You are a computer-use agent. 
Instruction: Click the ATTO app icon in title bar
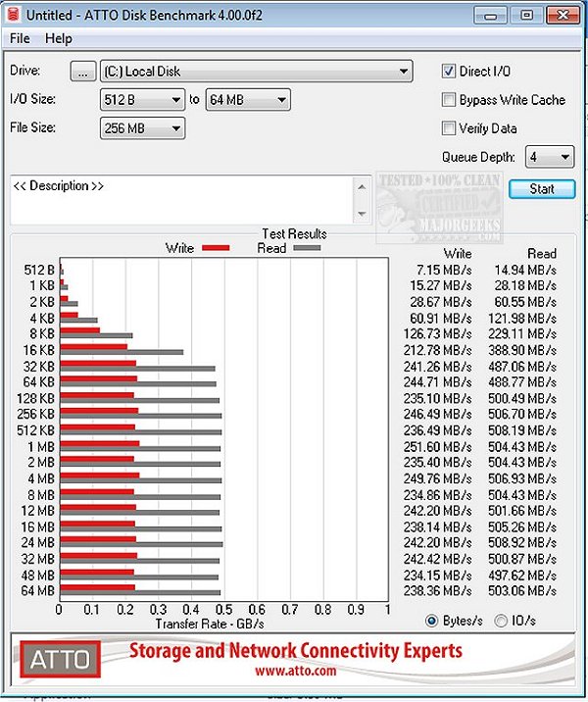pos(14,15)
